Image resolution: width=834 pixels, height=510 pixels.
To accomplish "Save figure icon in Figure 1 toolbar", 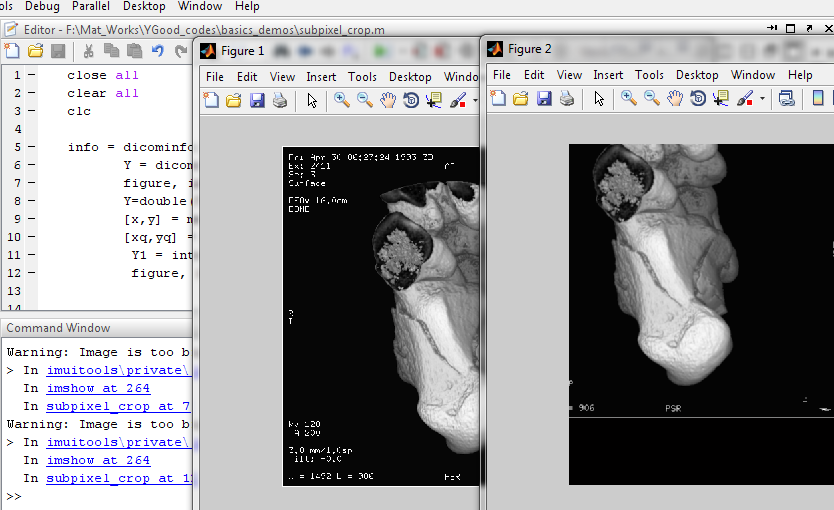I will pos(257,100).
